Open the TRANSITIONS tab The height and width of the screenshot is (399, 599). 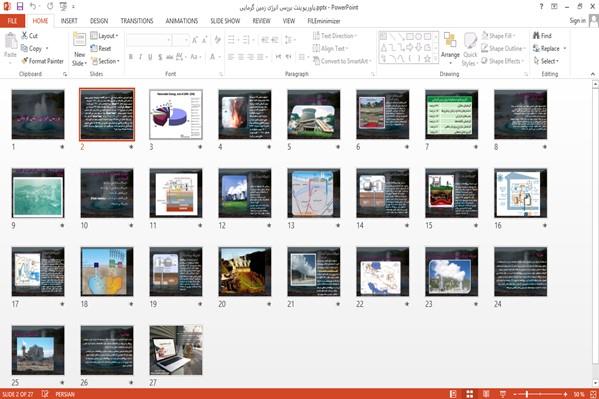(137, 21)
